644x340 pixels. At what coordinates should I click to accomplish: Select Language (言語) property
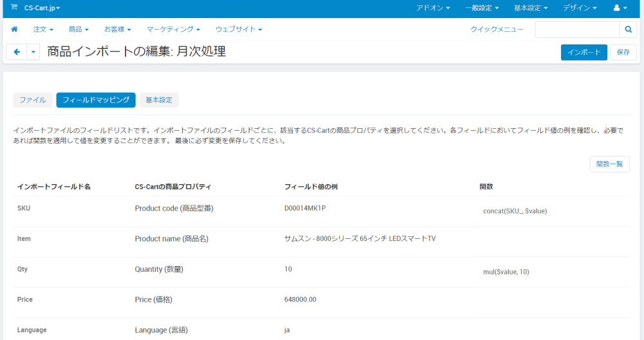coord(161,330)
